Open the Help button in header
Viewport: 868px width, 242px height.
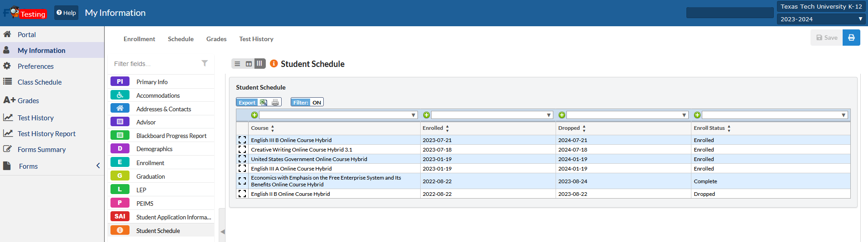66,13
